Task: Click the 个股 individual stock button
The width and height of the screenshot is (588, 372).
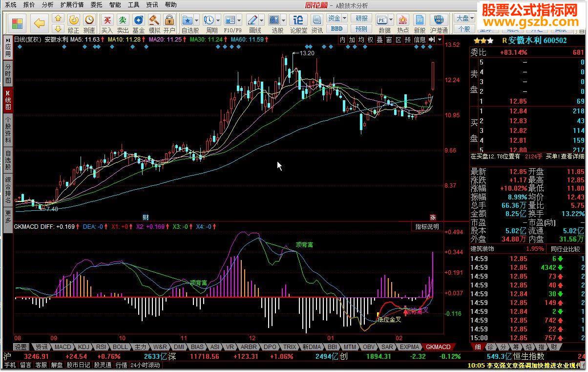Action: click(464, 29)
